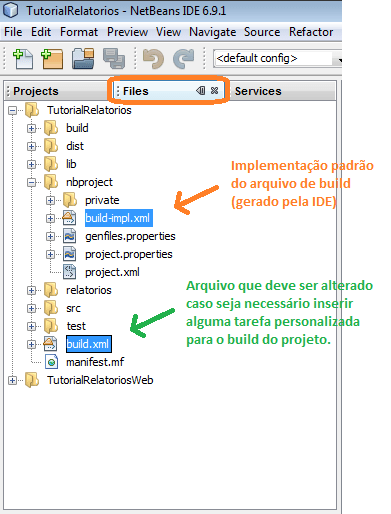Minimize the Files panel via its tab icon
Image resolution: width=391 pixels, height=514 pixels.
click(201, 90)
